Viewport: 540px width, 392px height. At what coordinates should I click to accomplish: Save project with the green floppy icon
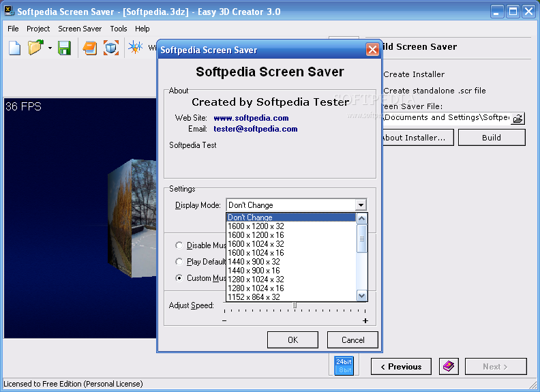tap(64, 48)
